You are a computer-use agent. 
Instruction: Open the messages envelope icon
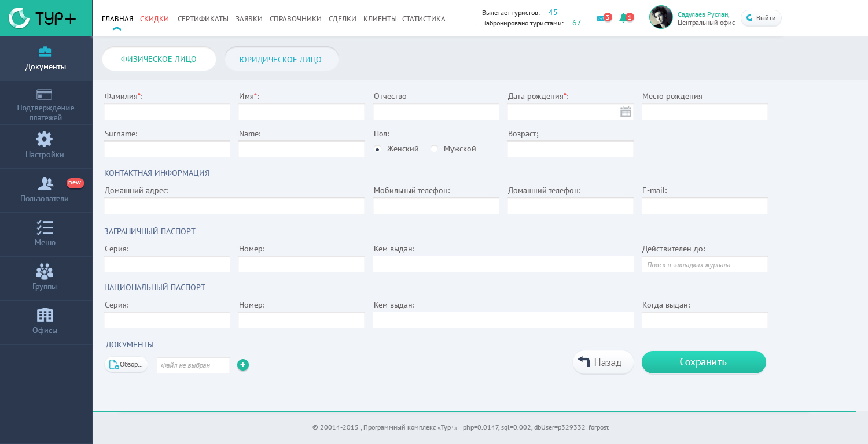(x=601, y=18)
